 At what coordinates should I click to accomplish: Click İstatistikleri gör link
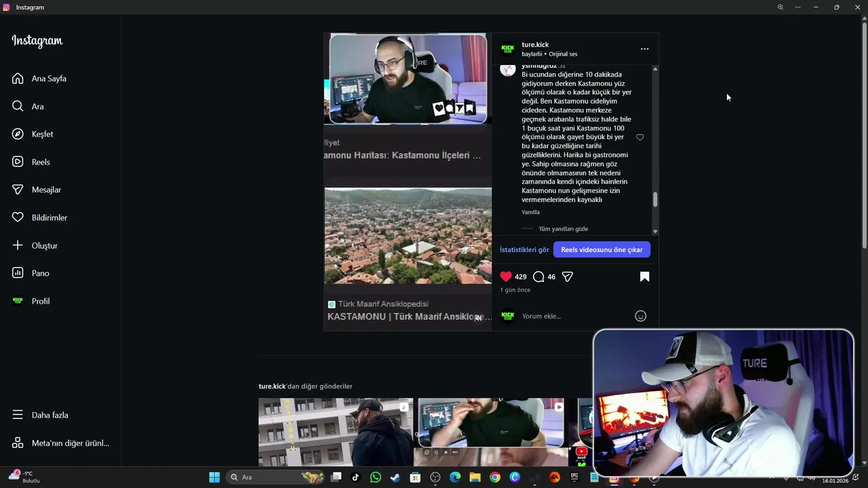524,249
